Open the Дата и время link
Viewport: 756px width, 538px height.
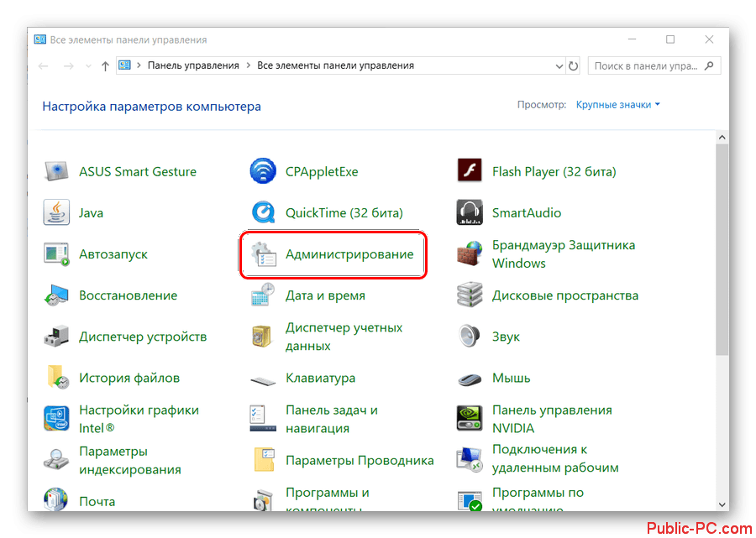pyautogui.click(x=325, y=295)
